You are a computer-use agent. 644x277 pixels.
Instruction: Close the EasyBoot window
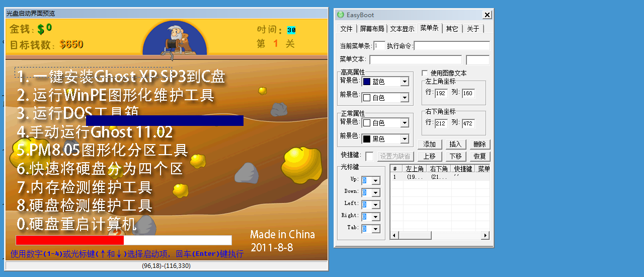point(487,15)
